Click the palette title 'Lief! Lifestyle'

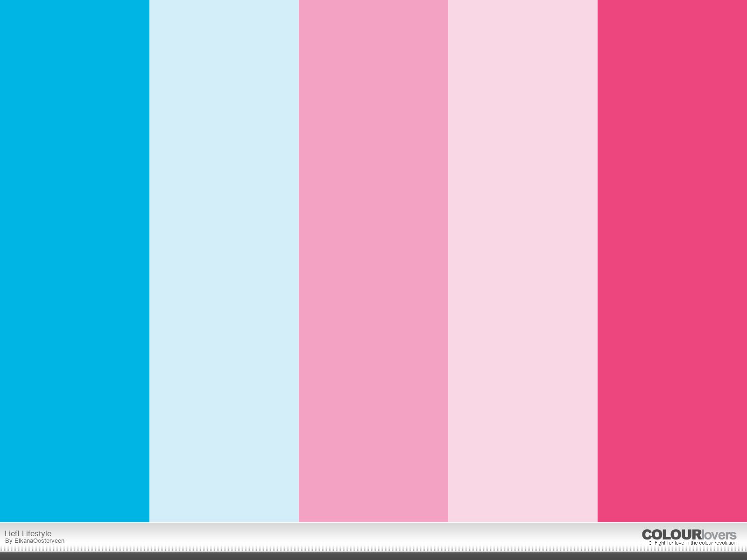[x=28, y=533]
